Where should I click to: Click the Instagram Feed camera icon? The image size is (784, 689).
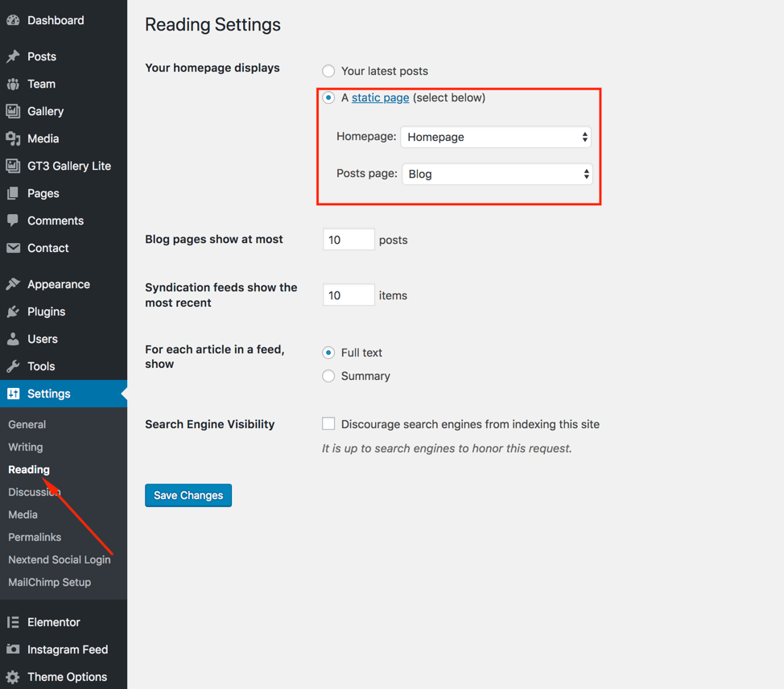click(13, 650)
